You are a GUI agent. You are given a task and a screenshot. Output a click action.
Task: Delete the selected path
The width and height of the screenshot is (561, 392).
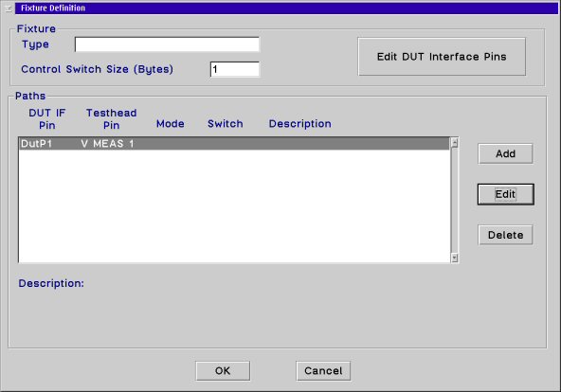pos(505,235)
